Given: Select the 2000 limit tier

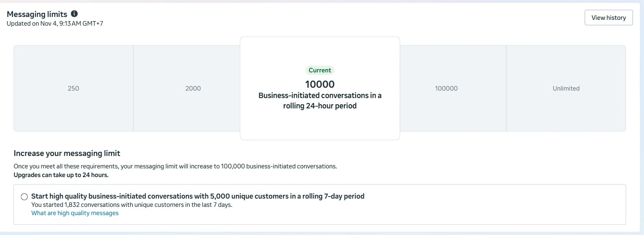Looking at the screenshot, I should 193,89.
